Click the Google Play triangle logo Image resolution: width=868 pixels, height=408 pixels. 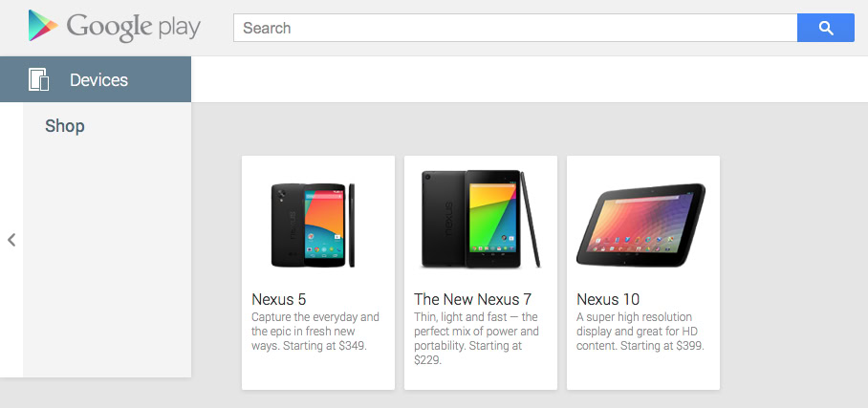pos(43,26)
